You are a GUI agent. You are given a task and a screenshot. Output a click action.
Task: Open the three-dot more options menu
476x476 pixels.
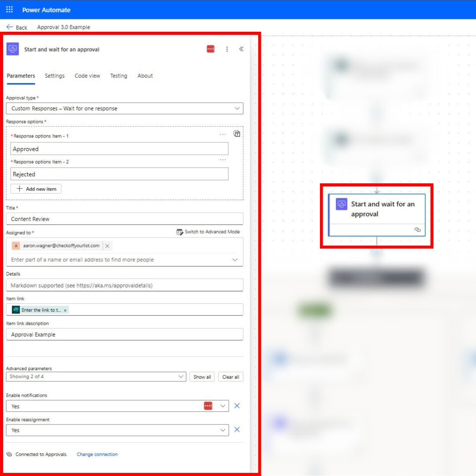tap(227, 49)
